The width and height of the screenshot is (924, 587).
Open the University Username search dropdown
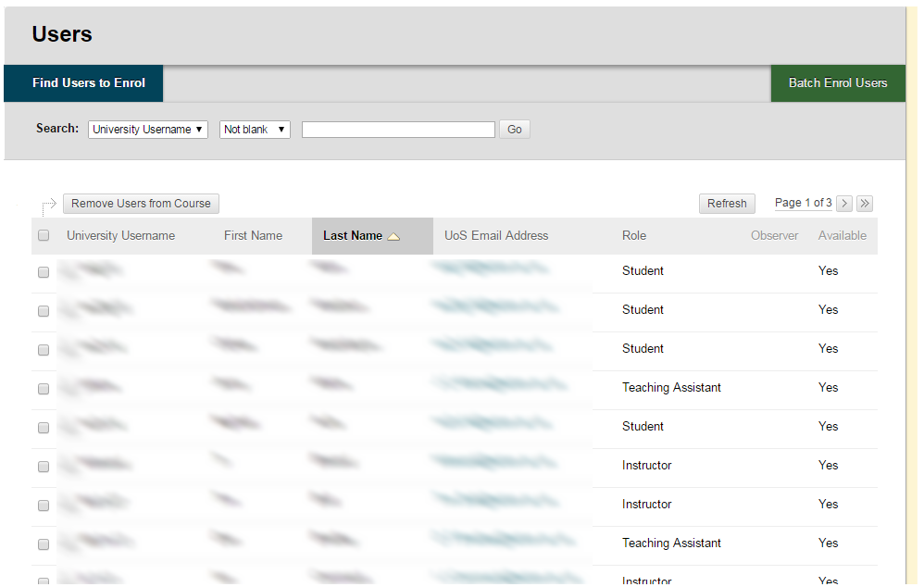148,130
